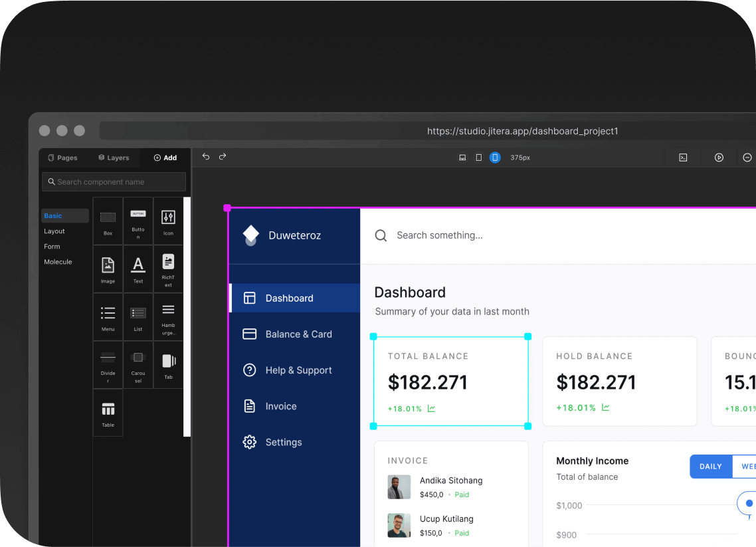Image resolution: width=756 pixels, height=547 pixels.
Task: Select the mobile viewport toggle
Action: tap(495, 158)
